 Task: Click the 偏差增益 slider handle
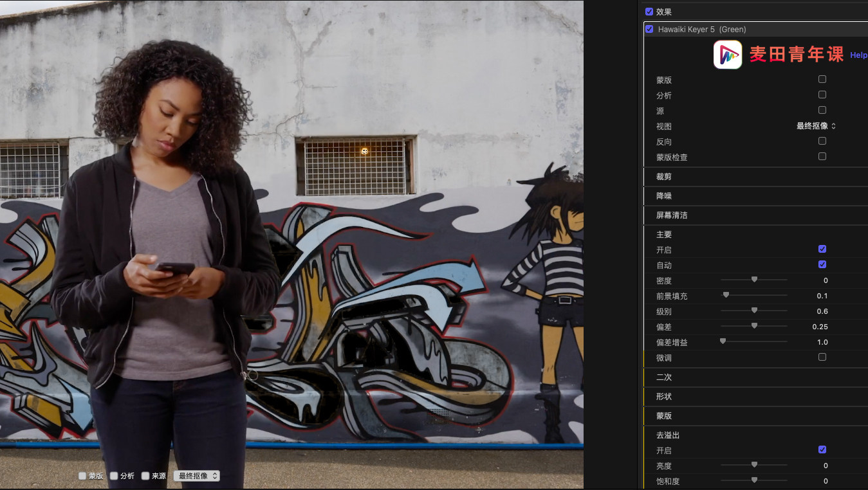(723, 341)
